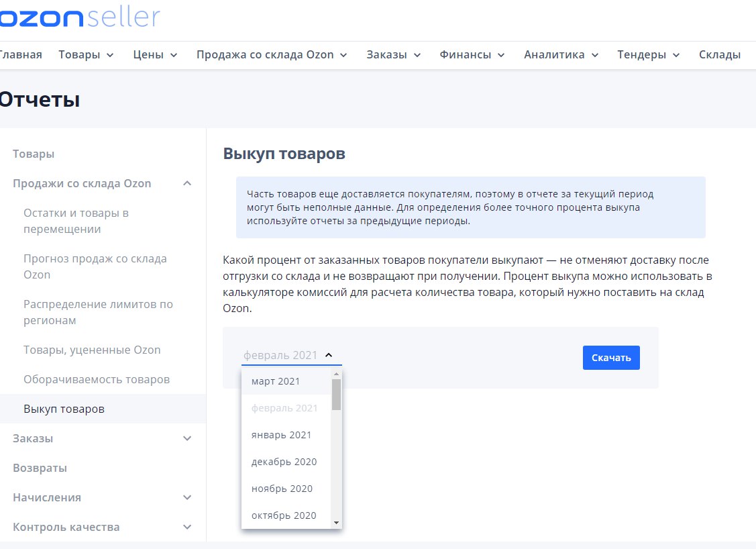756x549 pixels.
Task: Expand the Контроль качества section chevron
Action: [187, 527]
